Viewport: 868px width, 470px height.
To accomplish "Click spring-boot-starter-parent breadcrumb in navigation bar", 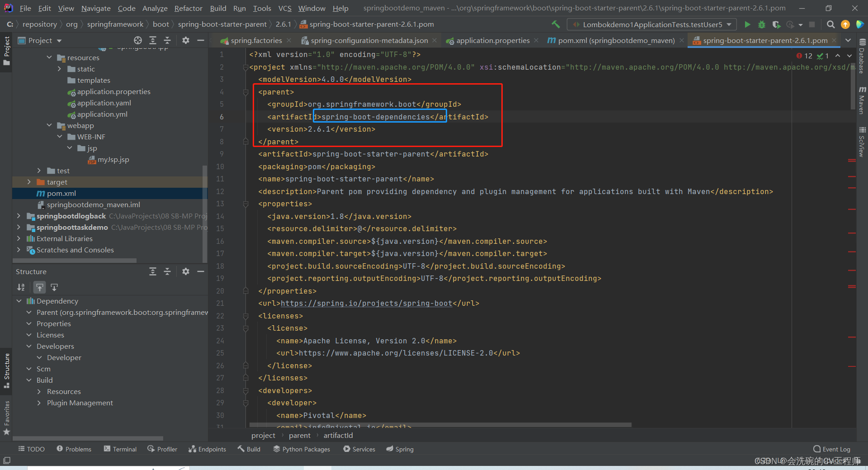I will pyautogui.click(x=222, y=24).
